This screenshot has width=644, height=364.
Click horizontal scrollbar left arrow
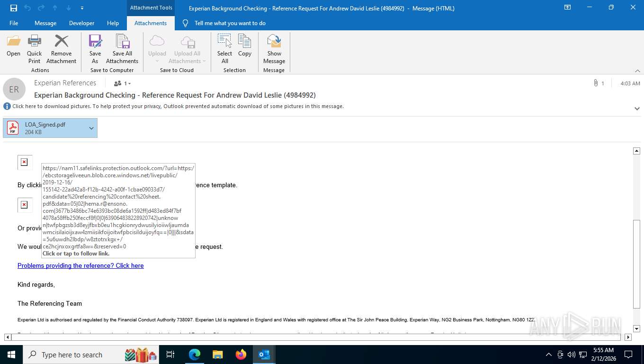coord(8,337)
